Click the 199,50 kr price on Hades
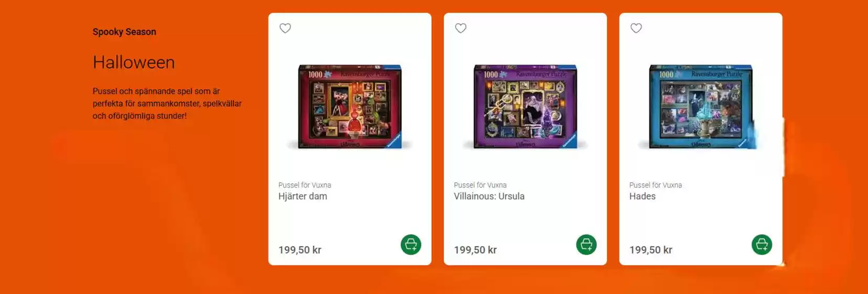The height and width of the screenshot is (294, 868). (x=651, y=250)
